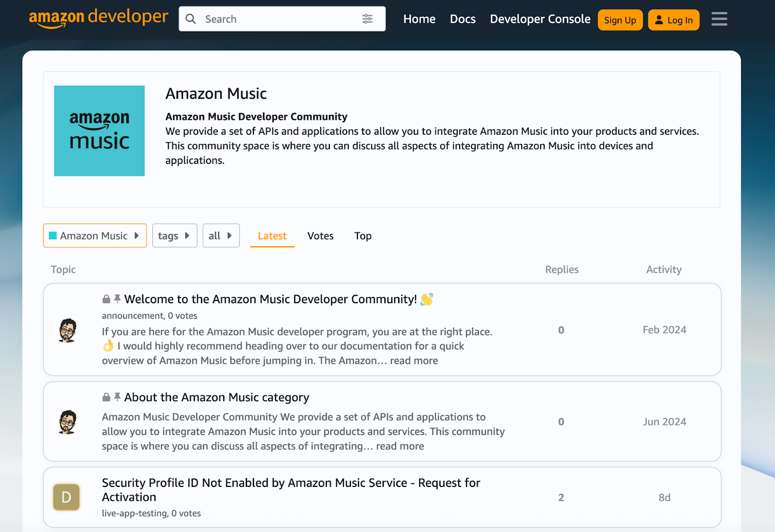Click the pin icon on the About topic
775x532 pixels.
click(117, 397)
